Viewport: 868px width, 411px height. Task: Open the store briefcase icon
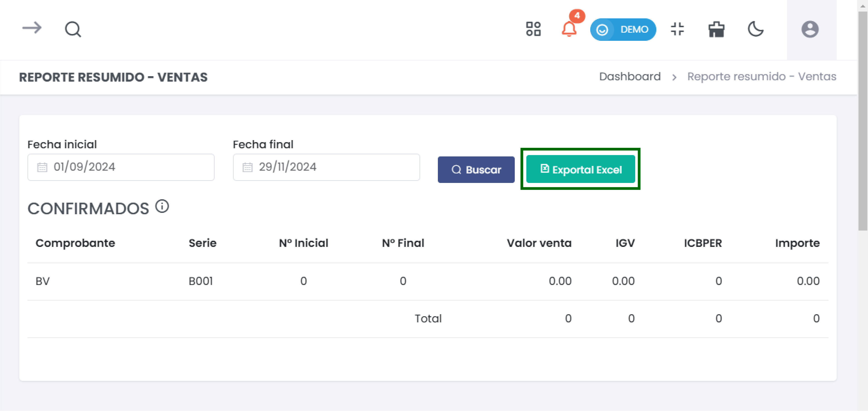point(716,30)
